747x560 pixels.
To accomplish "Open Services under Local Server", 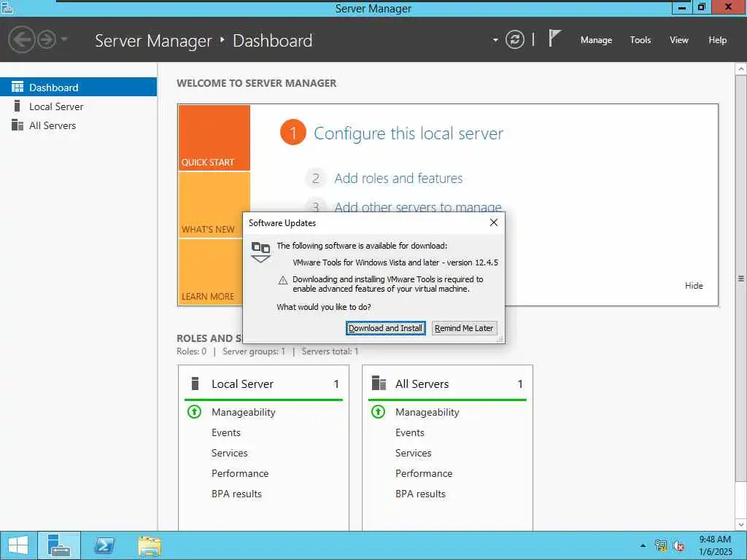I will tap(229, 453).
